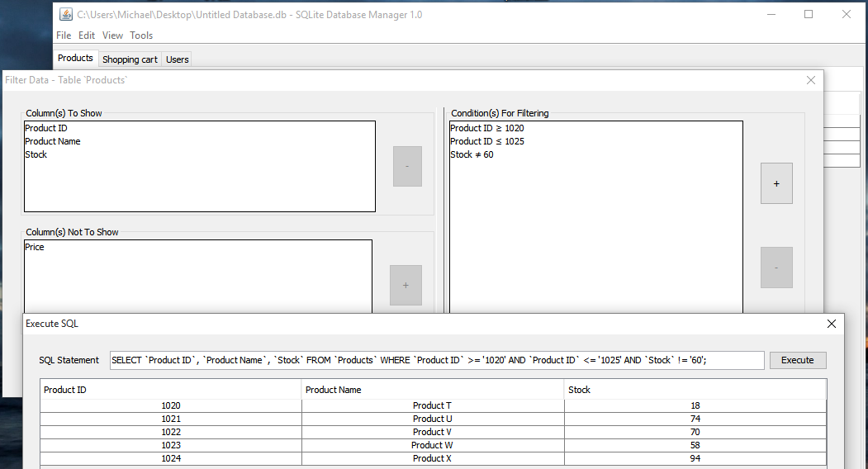Screen dimensions: 868x469
Task: Select the stock value 94 cell
Action: [695, 458]
